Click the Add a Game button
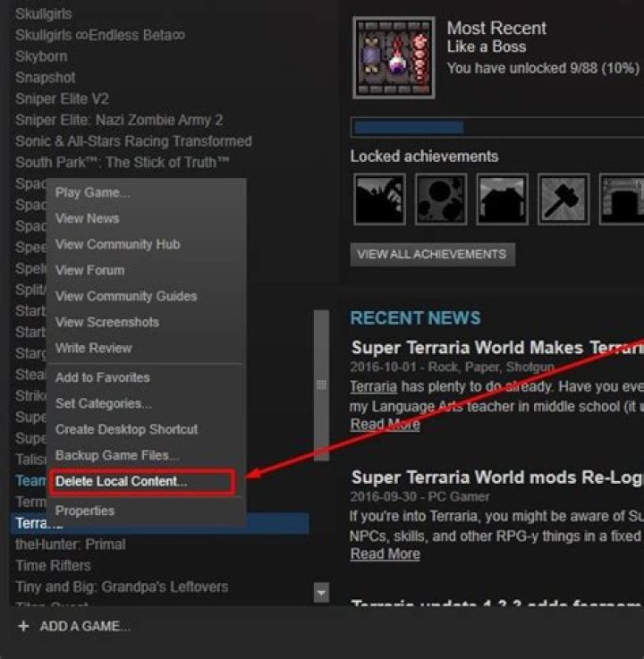The image size is (644, 659). 85,626
